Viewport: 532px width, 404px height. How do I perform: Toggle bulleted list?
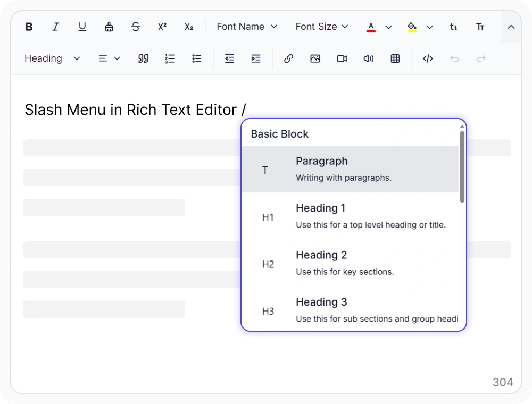point(197,58)
